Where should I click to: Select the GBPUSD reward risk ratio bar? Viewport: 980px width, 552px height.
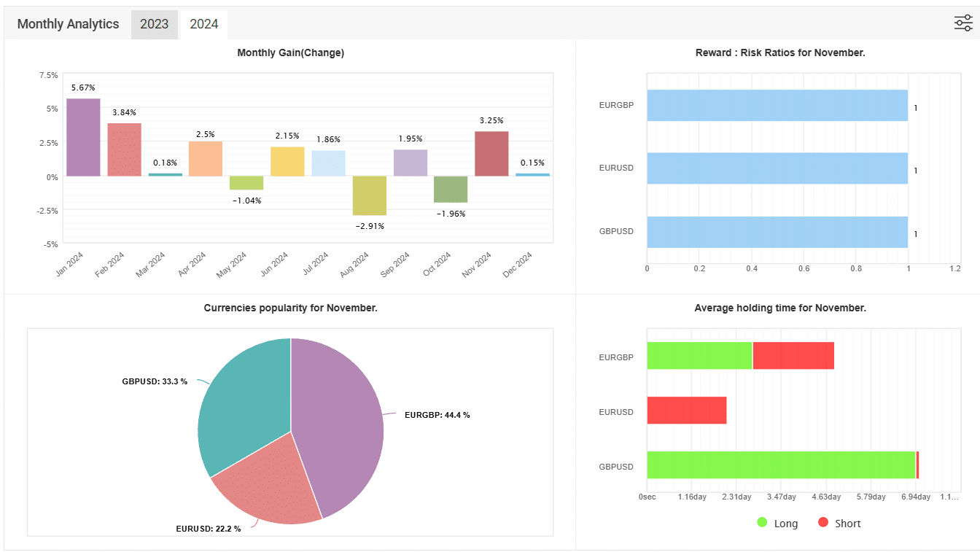tap(777, 232)
